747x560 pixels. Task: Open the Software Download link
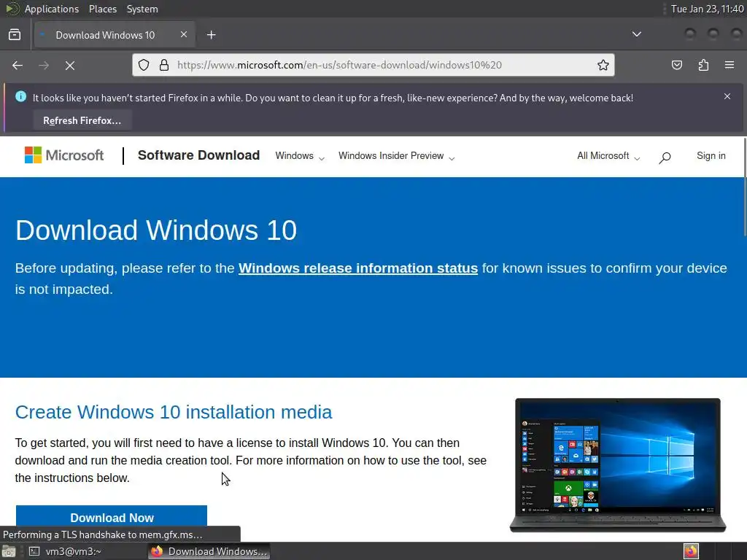pyautogui.click(x=198, y=155)
